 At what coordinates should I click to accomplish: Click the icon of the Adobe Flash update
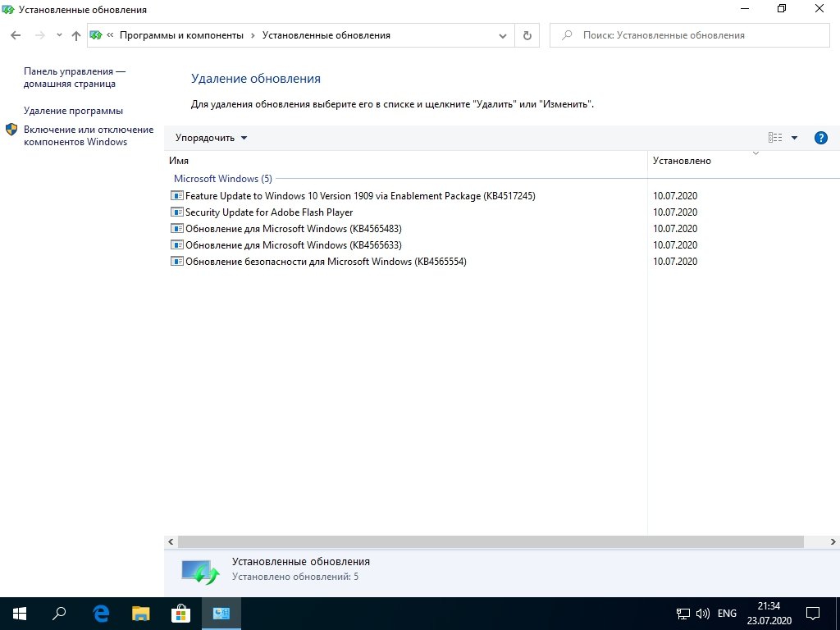[x=177, y=212]
